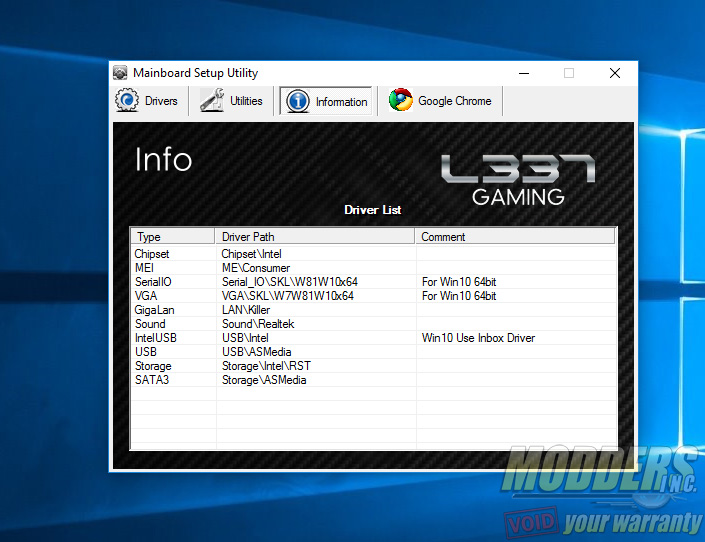This screenshot has width=705, height=542.
Task: Select the SerialIO row
Action: pyautogui.click(x=373, y=282)
